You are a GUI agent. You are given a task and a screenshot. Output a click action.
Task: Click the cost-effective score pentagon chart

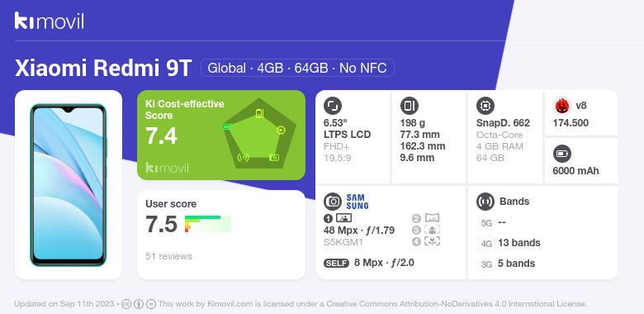258,134
